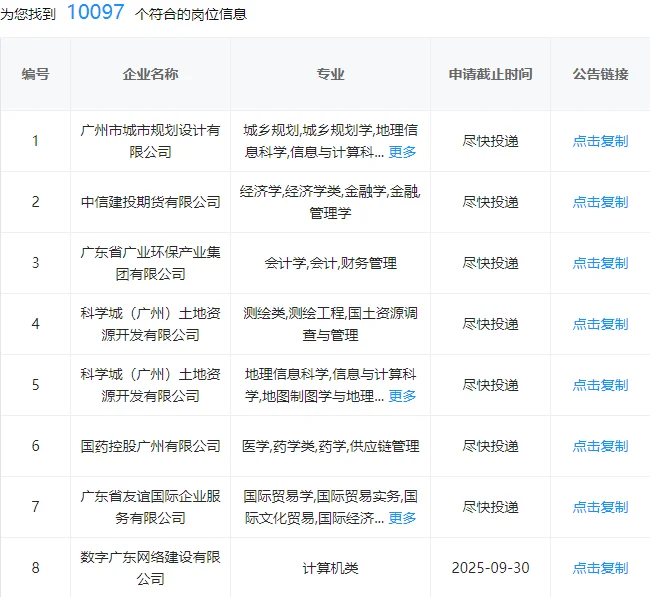650x597 pixels.
Task: Click deadline 2025-09-30
Action: [490, 568]
